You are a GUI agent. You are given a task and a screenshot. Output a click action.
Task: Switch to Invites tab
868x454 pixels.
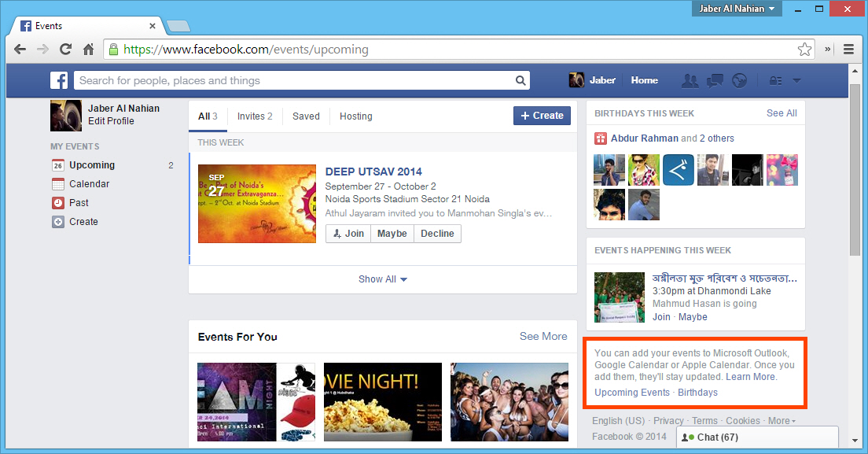(255, 116)
